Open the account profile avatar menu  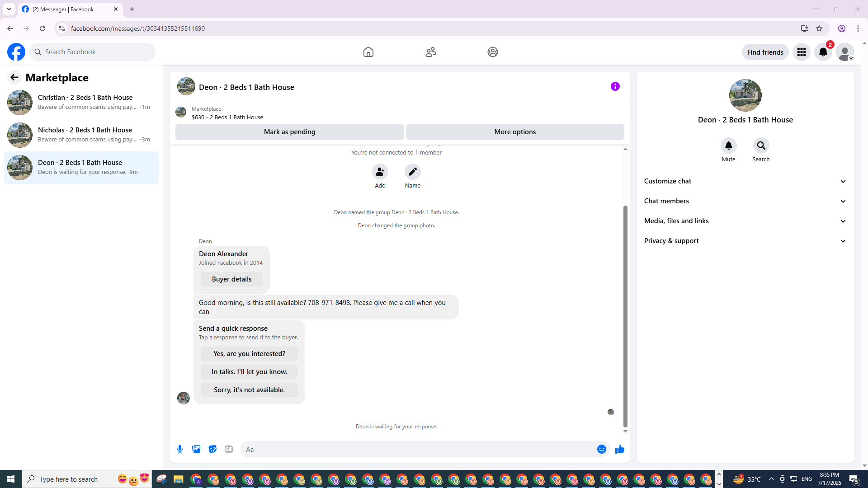844,52
